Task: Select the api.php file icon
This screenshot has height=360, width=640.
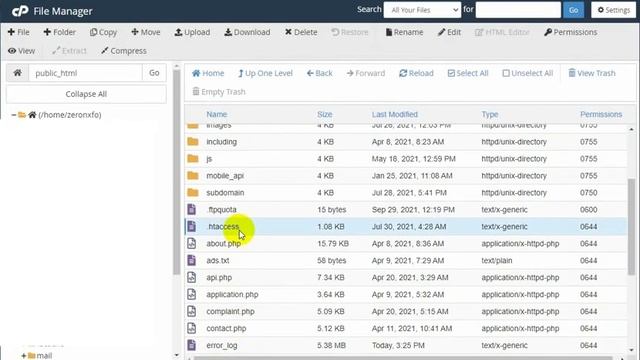Action: click(x=191, y=278)
